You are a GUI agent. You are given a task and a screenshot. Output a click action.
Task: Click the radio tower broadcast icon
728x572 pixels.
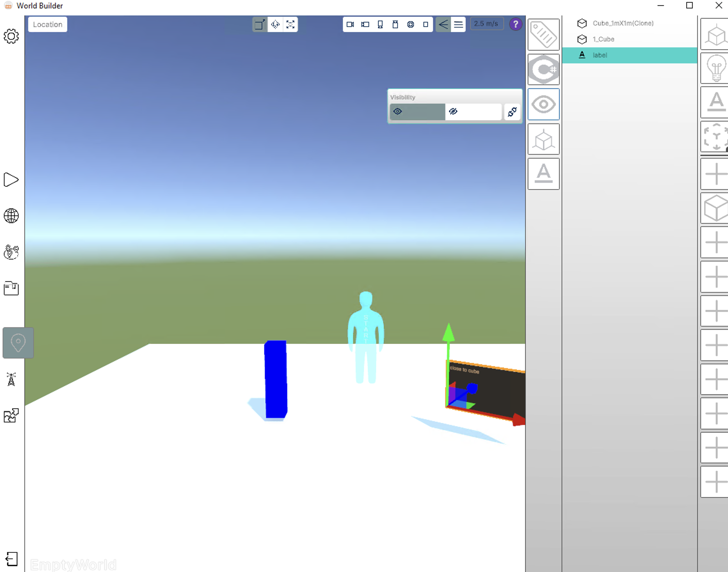tap(11, 379)
